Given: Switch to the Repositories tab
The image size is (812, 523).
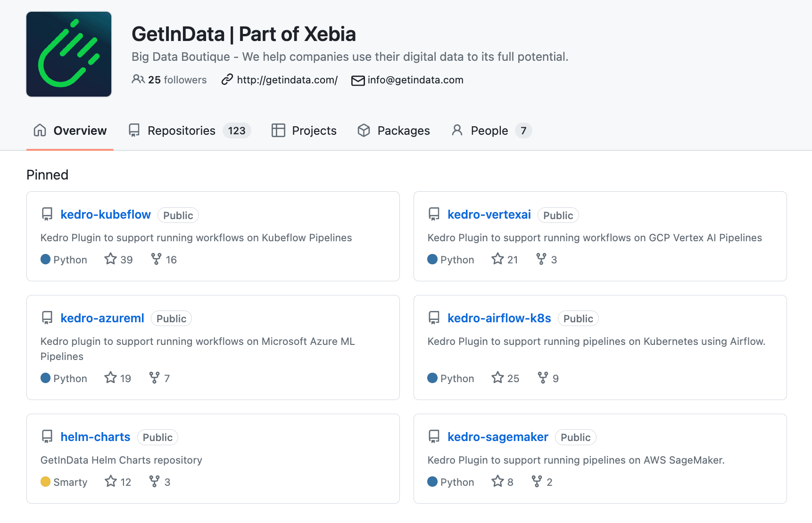Looking at the screenshot, I should pos(181,131).
